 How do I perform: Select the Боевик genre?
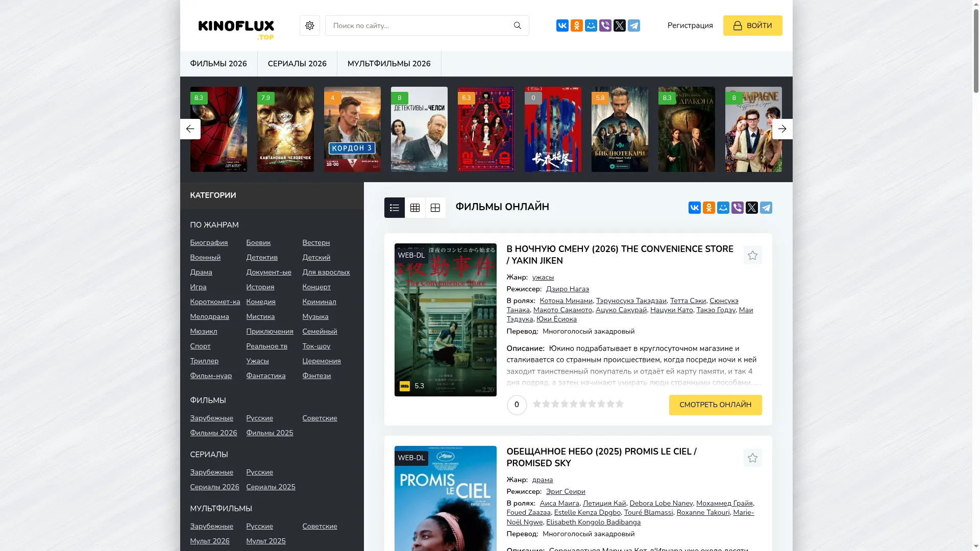[258, 243]
